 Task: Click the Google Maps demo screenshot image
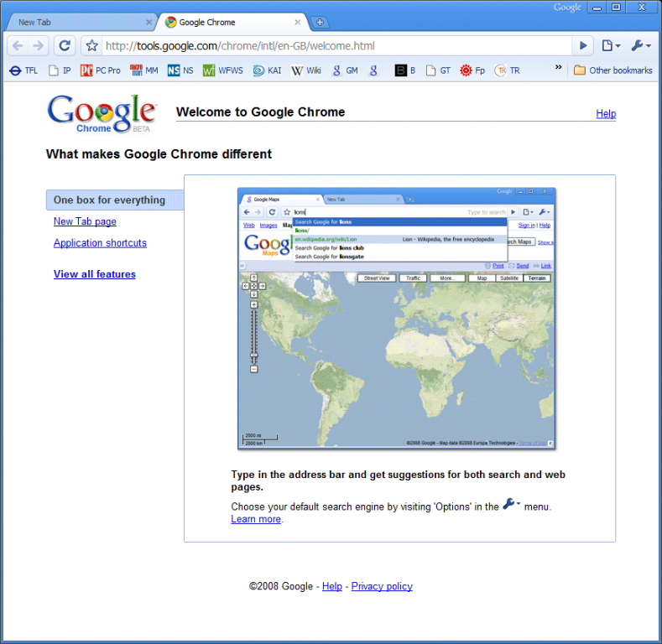pyautogui.click(x=396, y=319)
